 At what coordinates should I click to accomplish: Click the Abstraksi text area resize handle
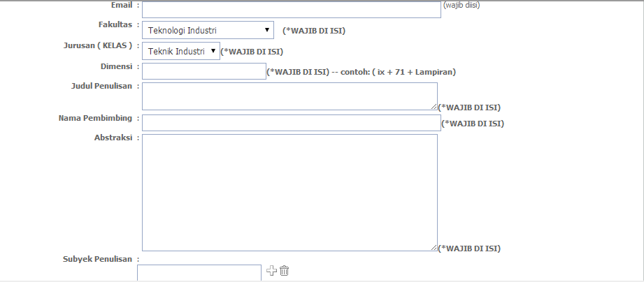pyautogui.click(x=434, y=248)
